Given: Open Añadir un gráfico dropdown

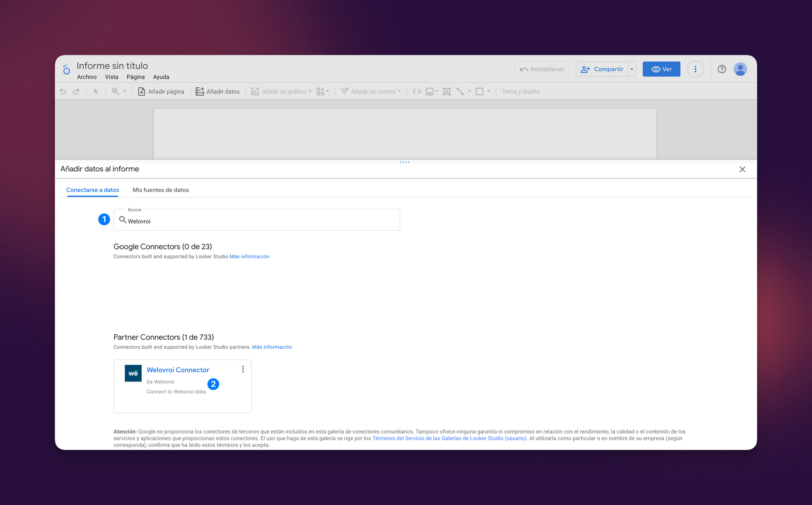Looking at the screenshot, I should coord(281,92).
